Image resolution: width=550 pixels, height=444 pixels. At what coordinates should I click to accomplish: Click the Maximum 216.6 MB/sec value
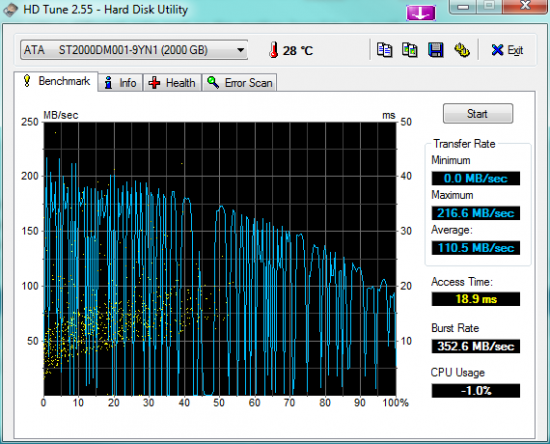(x=476, y=213)
